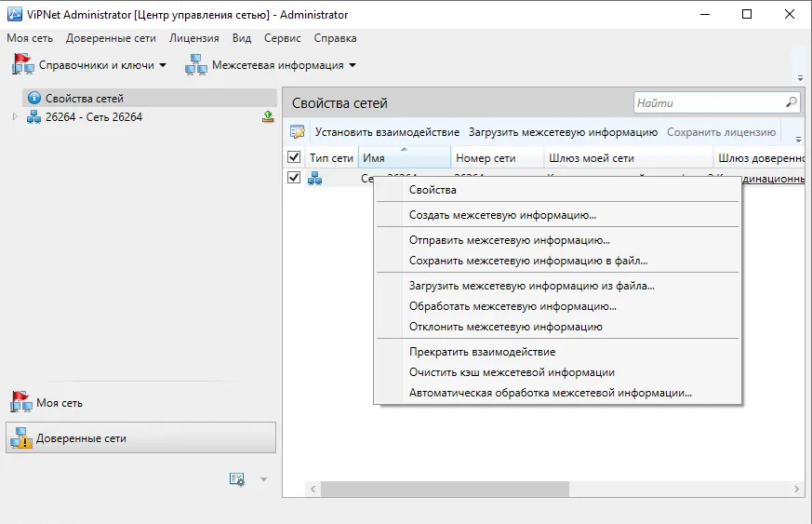
Task: Sort by the Шлюз моей сети column header
Action: coord(629,157)
